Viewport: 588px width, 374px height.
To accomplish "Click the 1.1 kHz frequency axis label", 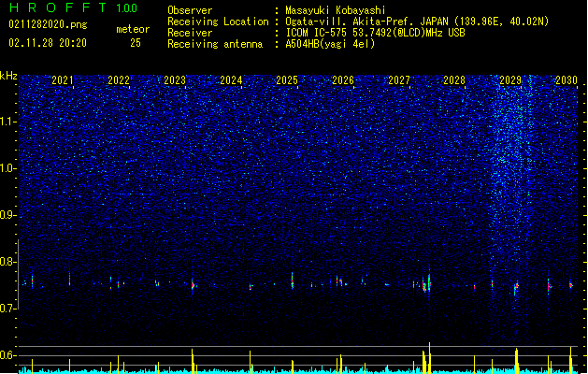I will click(8, 122).
